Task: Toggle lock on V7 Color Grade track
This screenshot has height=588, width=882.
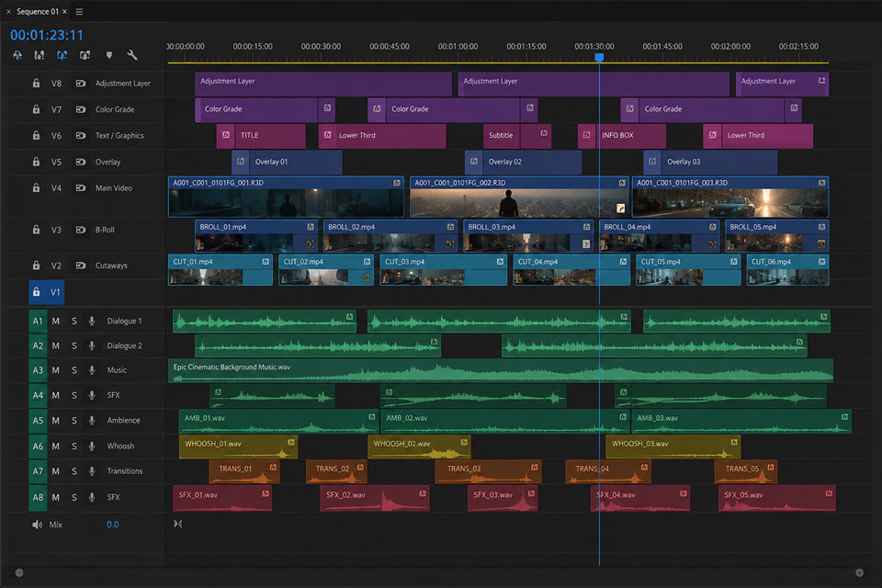Action: (x=36, y=109)
